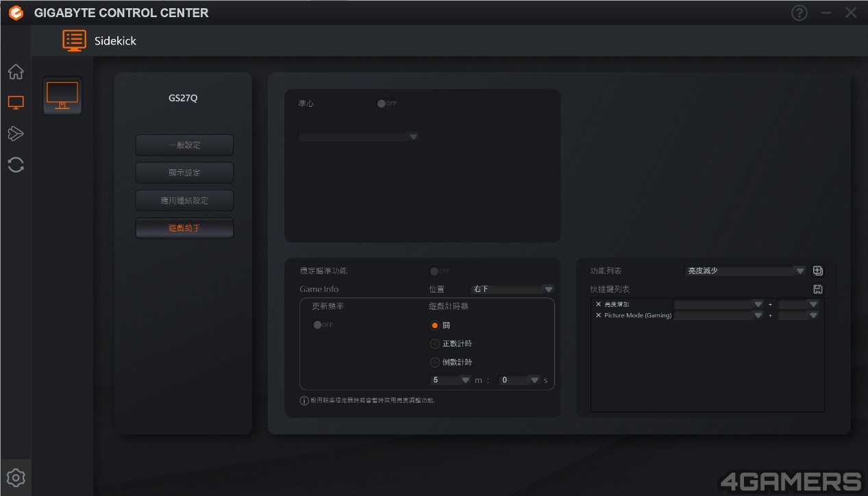Save the hotkey list with floppy icon
This screenshot has height=496, width=868.
817,289
